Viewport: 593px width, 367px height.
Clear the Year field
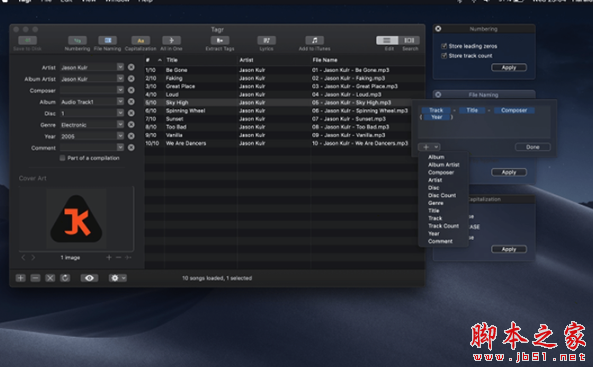pos(131,136)
